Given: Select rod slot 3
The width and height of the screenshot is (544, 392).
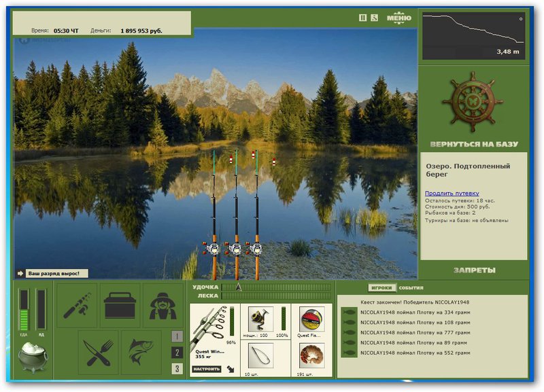Looking at the screenshot, I should point(177,368).
